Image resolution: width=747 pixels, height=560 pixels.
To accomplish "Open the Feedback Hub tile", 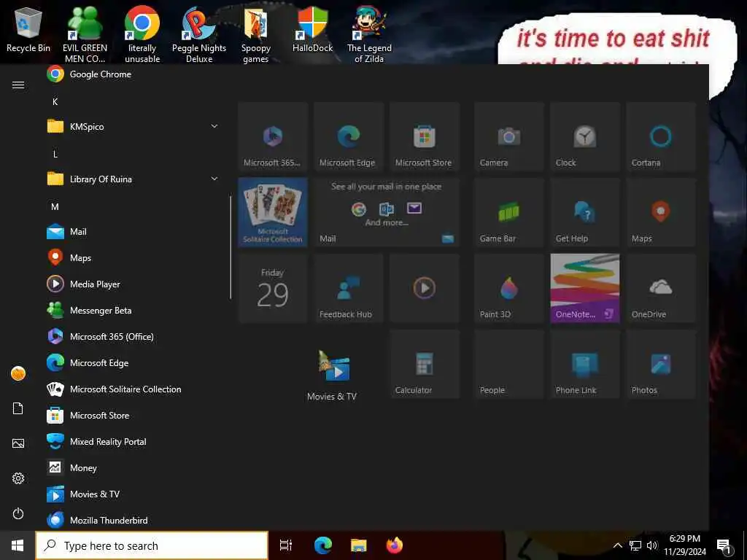I will [x=348, y=288].
